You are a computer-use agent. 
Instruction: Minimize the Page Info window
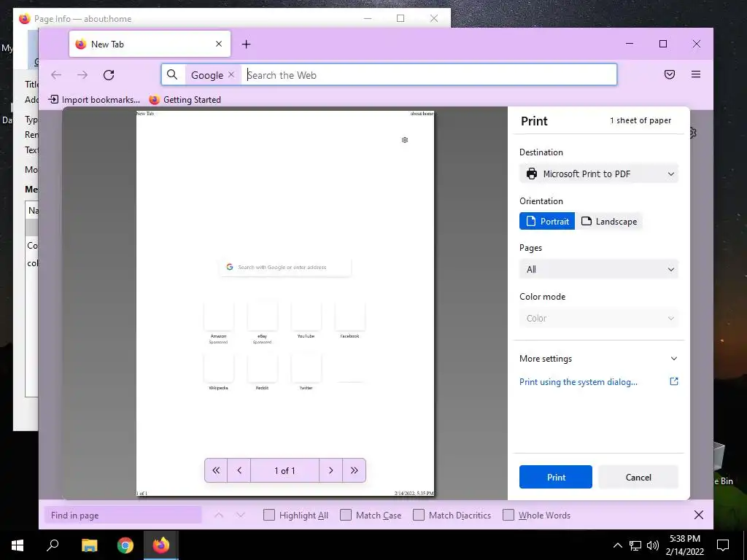point(368,18)
